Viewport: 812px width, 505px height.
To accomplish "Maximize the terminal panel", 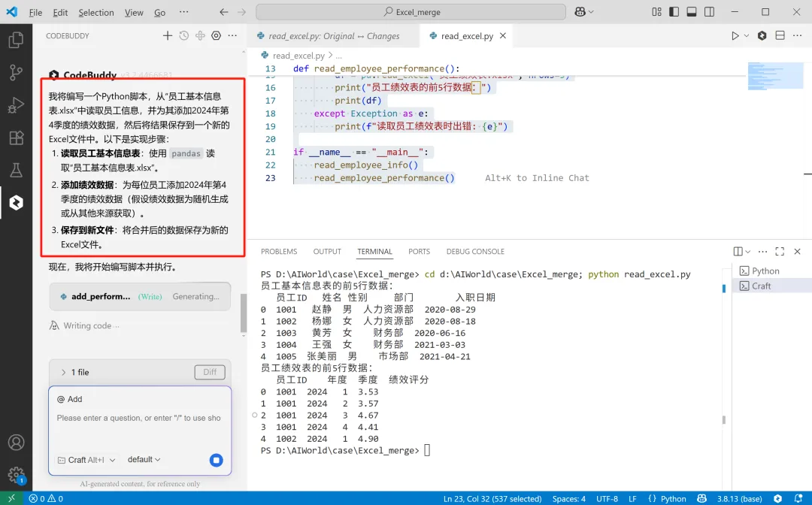I will click(x=780, y=252).
